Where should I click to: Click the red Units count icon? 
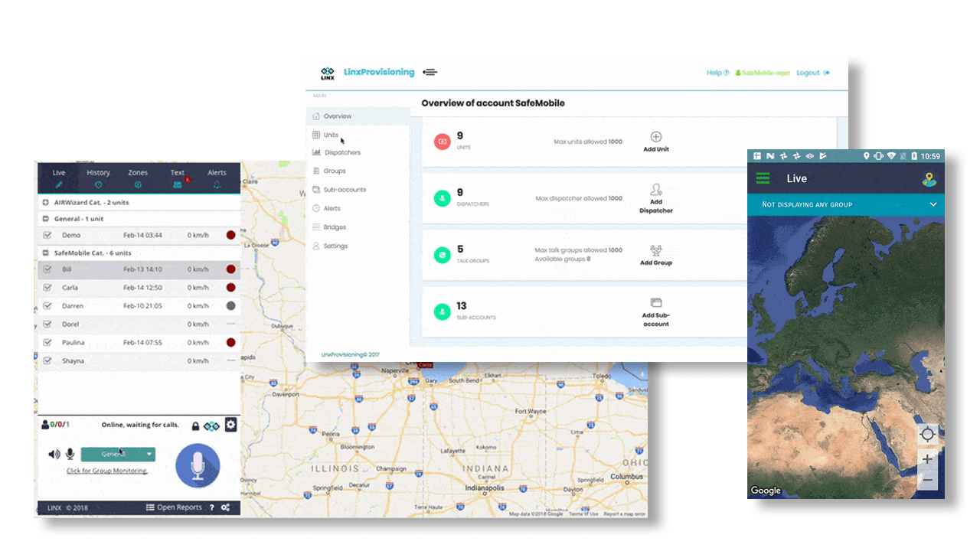pos(443,142)
